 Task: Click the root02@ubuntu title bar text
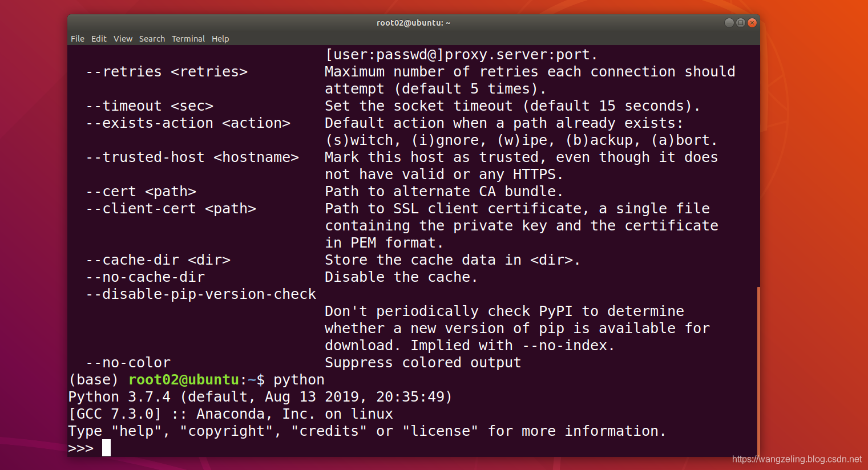click(x=413, y=23)
